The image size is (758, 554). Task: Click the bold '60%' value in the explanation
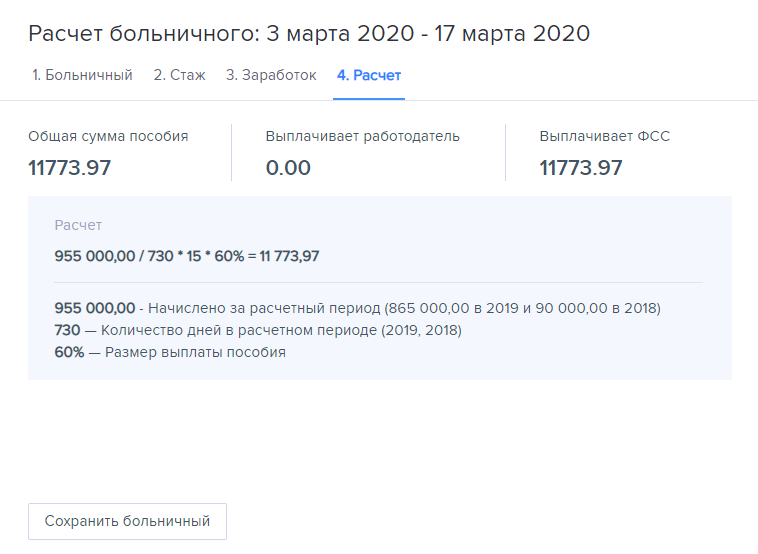[69, 352]
